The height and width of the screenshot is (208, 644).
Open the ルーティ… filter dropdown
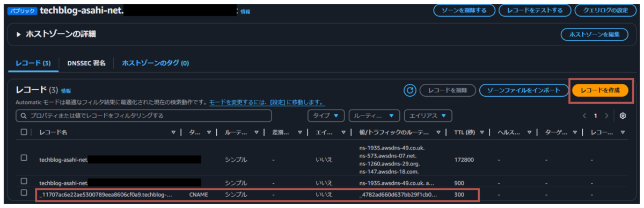click(x=375, y=116)
